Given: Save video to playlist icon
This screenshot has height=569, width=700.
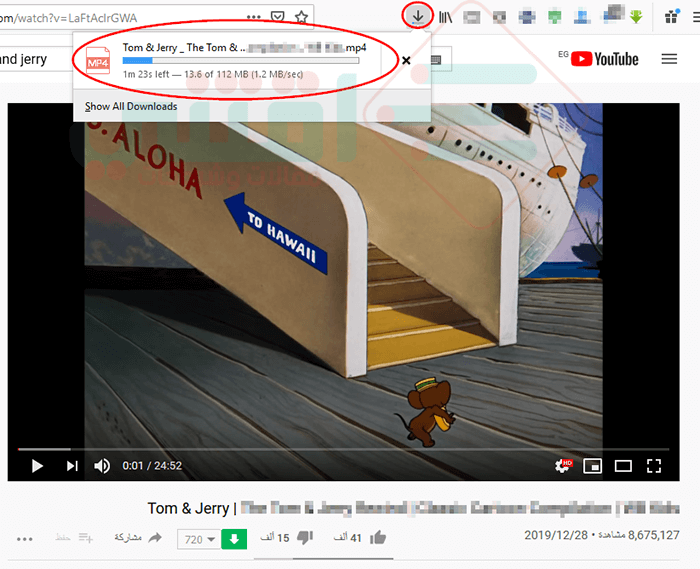Looking at the screenshot, I should pos(86,538).
